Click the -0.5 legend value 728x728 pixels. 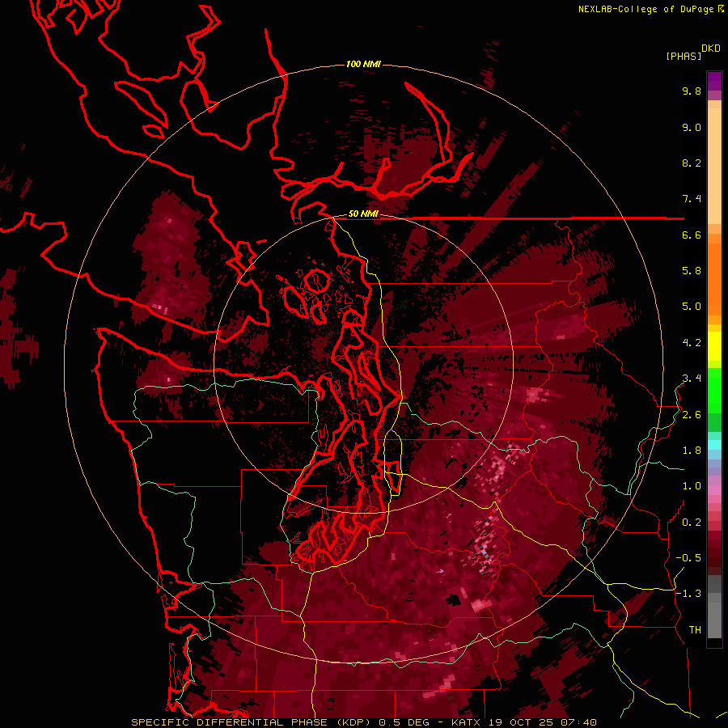point(688,558)
